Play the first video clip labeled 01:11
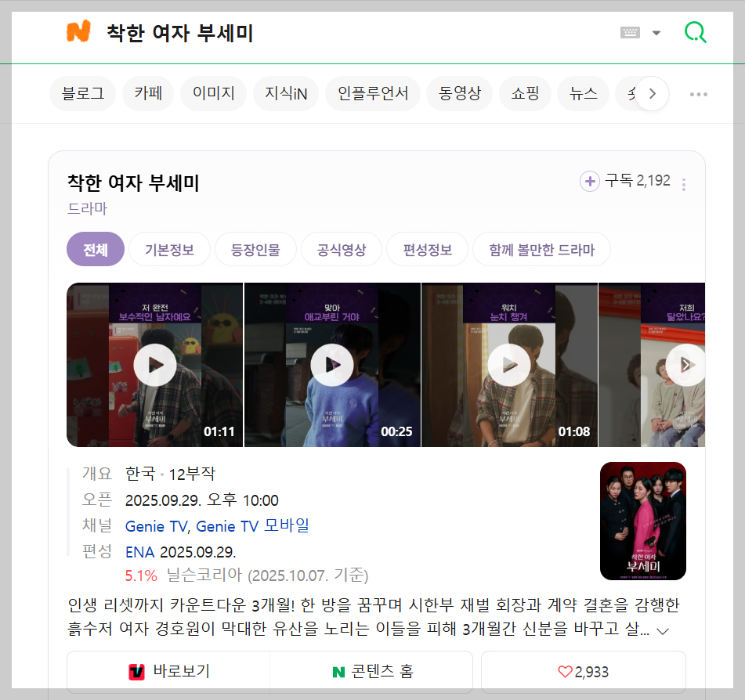Screen dimensions: 745x700 click(154, 364)
